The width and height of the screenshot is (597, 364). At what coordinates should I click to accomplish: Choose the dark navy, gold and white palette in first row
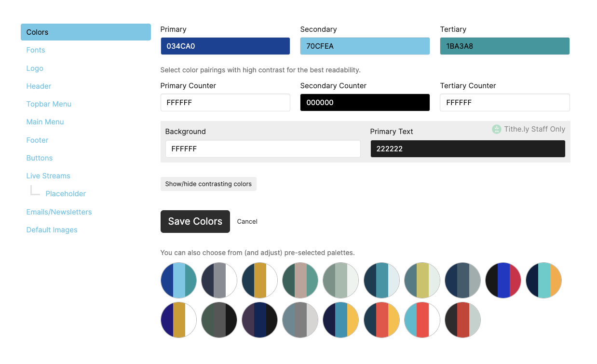click(x=260, y=281)
